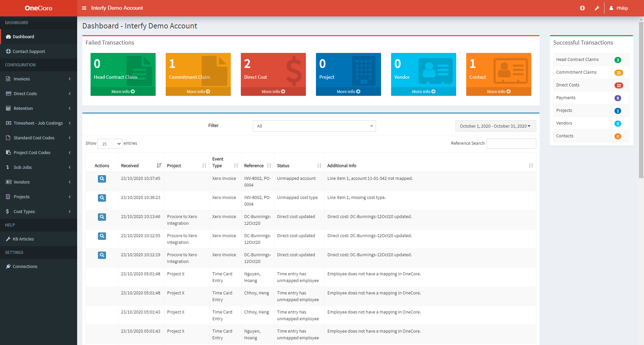
Task: Open More info on Direct Cost card
Action: coord(273,91)
